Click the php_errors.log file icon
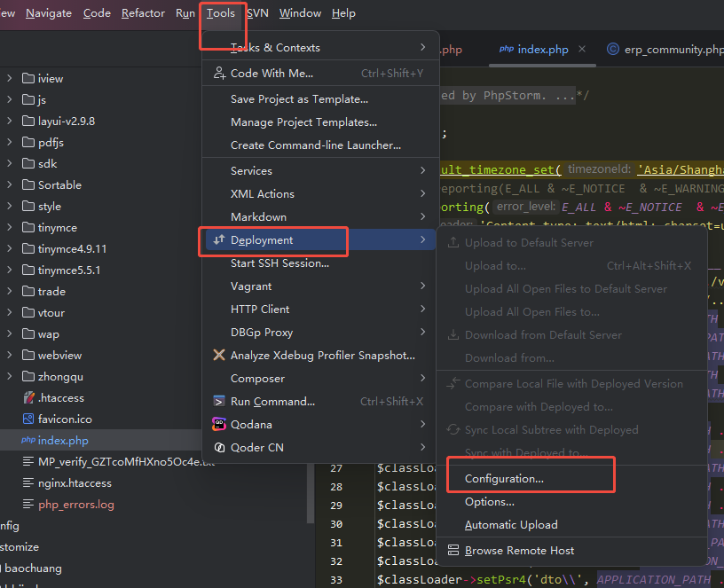Viewport: 724px width, 588px height. [x=28, y=504]
